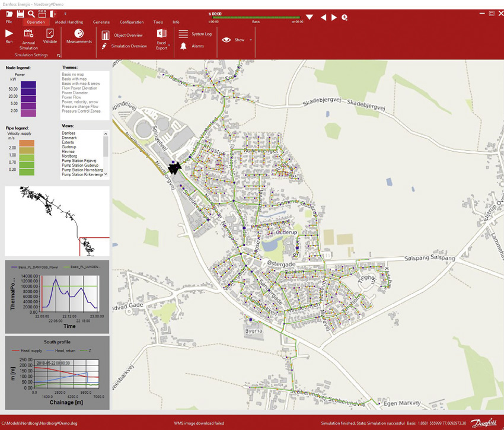Click the save floppy disk icon
Image resolution: width=504 pixels, height=430 pixels.
coord(20,14)
